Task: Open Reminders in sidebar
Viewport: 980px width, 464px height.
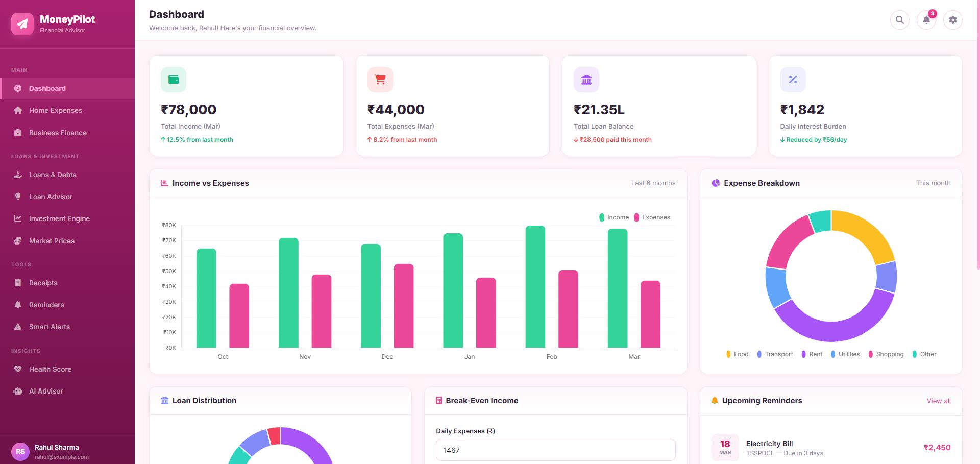Action: [x=67, y=305]
